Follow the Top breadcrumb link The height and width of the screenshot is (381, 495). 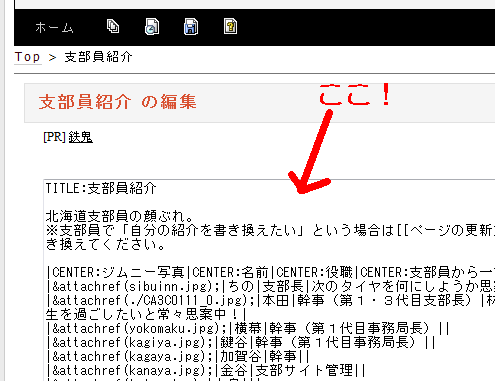(28, 57)
